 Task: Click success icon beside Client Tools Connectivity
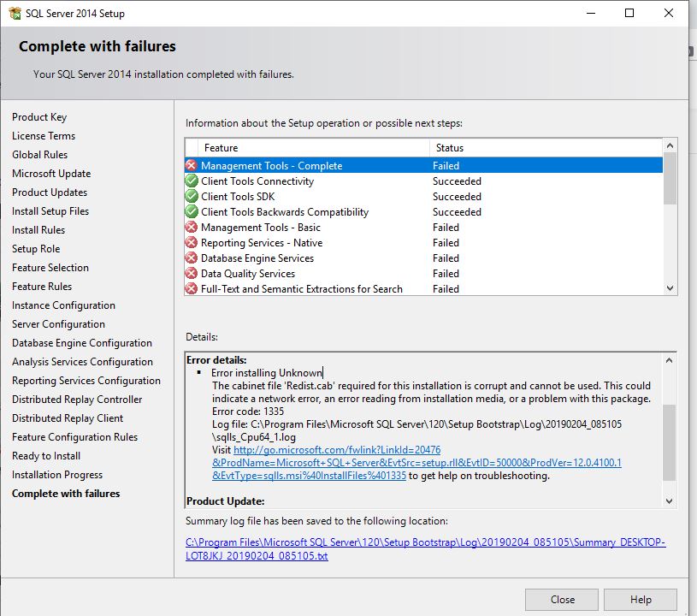point(192,181)
